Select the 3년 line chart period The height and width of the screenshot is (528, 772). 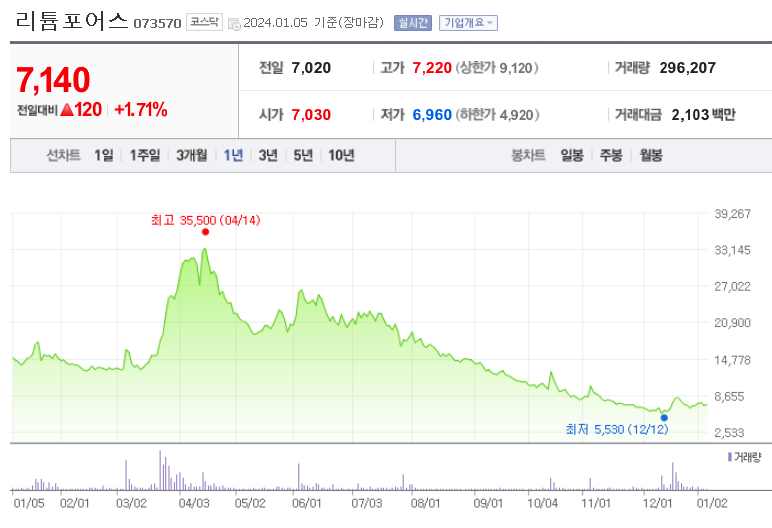268,156
